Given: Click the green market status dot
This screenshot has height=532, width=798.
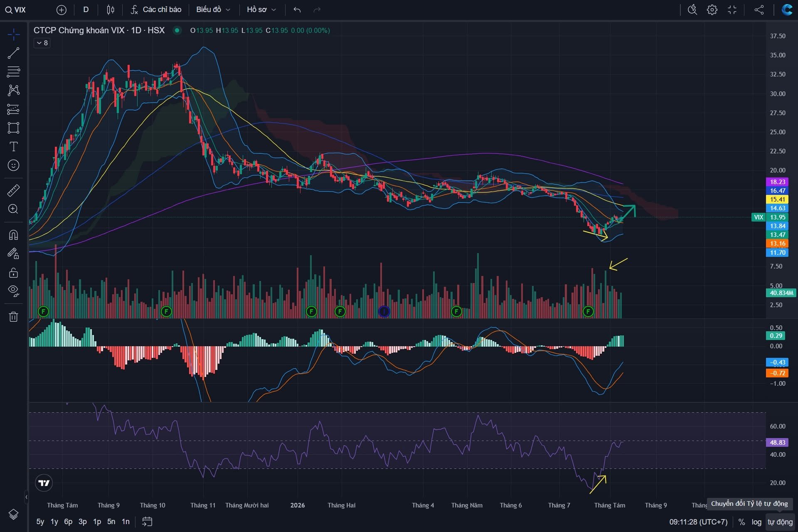Looking at the screenshot, I should click(177, 30).
